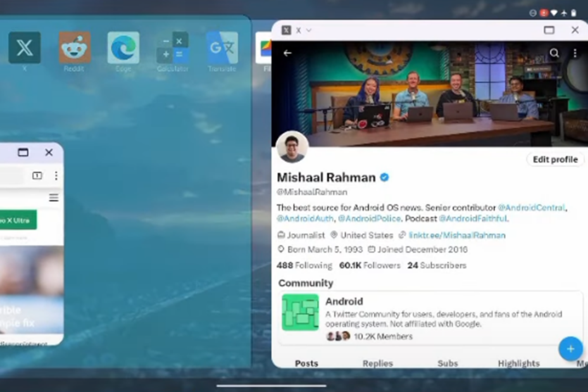Click the 'Journalist' category label

click(x=306, y=235)
